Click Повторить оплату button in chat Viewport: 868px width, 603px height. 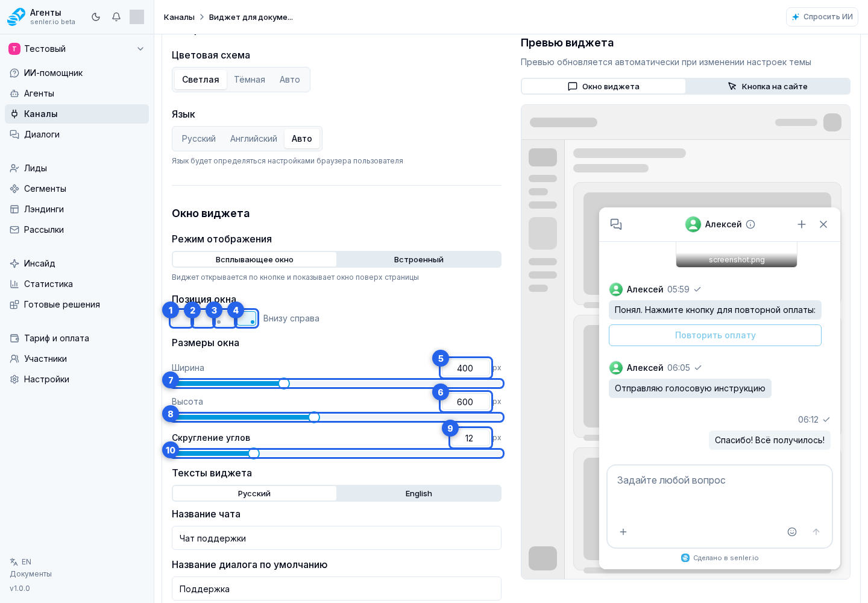[x=715, y=335]
